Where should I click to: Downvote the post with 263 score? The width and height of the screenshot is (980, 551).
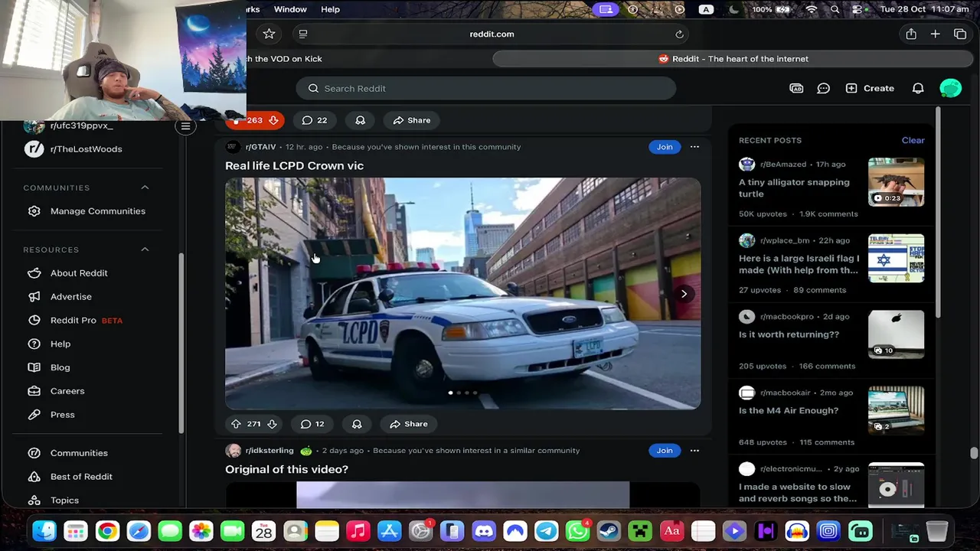[x=273, y=120]
